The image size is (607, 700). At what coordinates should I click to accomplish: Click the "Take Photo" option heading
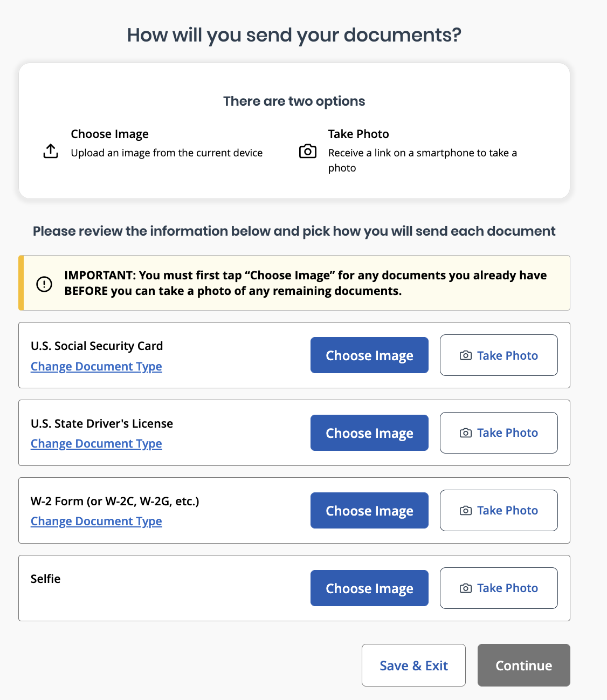point(358,134)
